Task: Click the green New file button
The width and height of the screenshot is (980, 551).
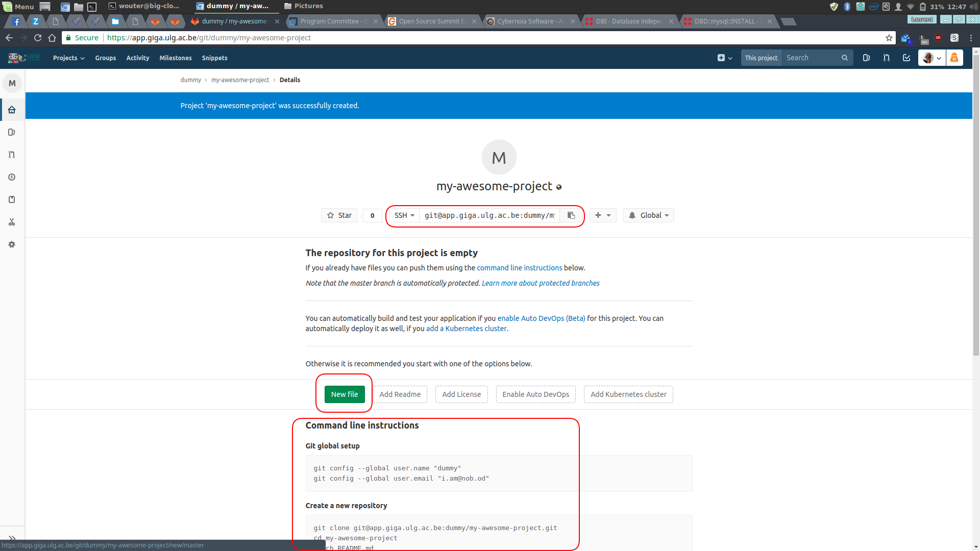Action: click(x=345, y=394)
